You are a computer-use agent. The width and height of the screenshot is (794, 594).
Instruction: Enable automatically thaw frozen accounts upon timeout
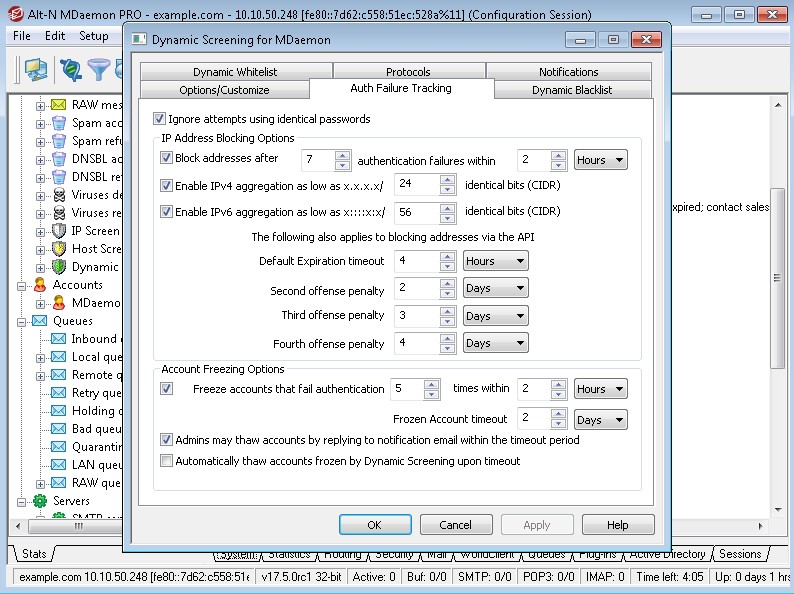(166, 461)
